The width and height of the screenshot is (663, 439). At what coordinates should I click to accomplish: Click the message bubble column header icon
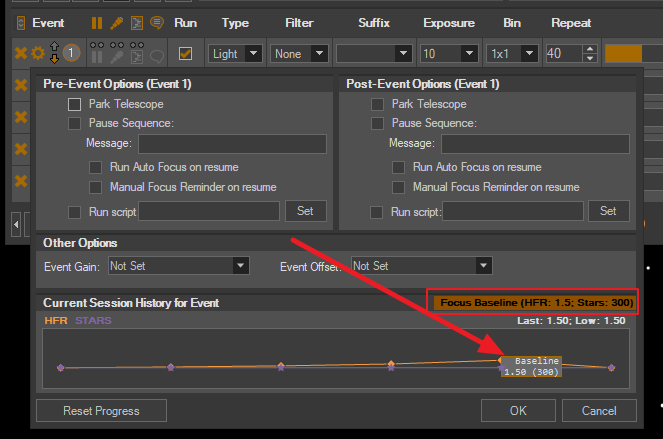(x=157, y=23)
